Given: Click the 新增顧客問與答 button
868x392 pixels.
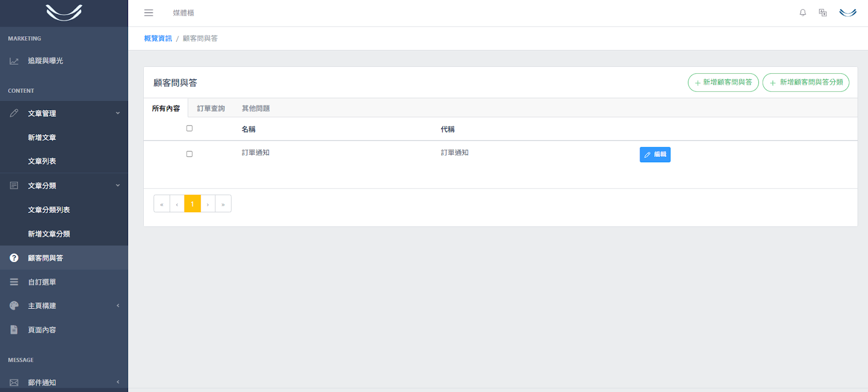Looking at the screenshot, I should click(x=723, y=83).
